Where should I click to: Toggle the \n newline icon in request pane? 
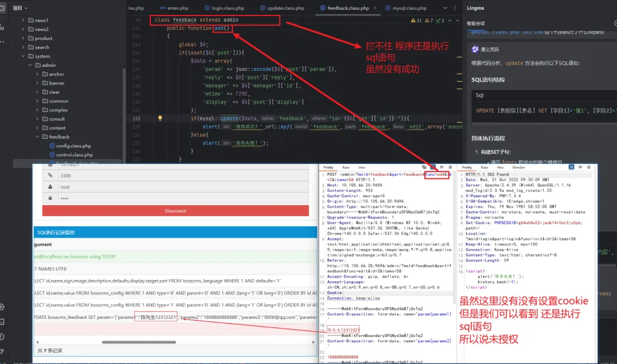[442, 167]
